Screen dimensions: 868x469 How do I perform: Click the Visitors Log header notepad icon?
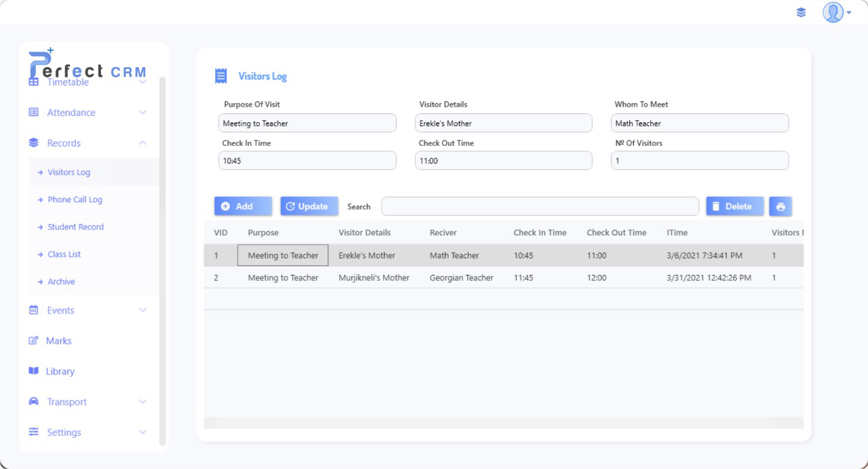221,76
